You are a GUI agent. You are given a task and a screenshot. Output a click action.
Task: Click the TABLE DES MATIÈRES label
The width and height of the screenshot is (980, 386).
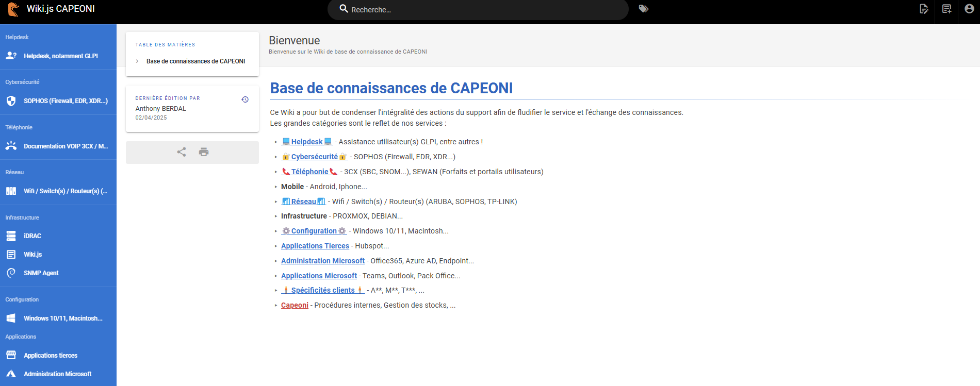165,45
